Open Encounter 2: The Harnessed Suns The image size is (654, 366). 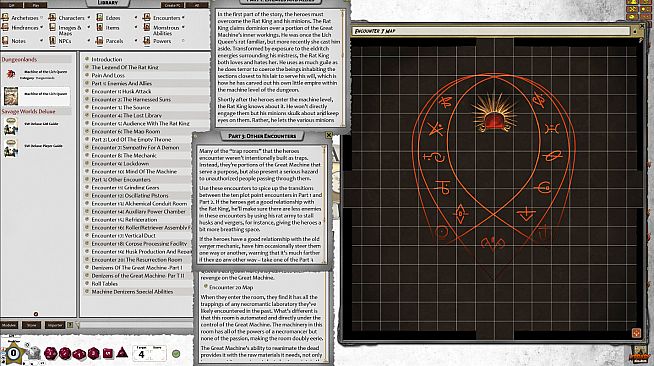pyautogui.click(x=131, y=99)
